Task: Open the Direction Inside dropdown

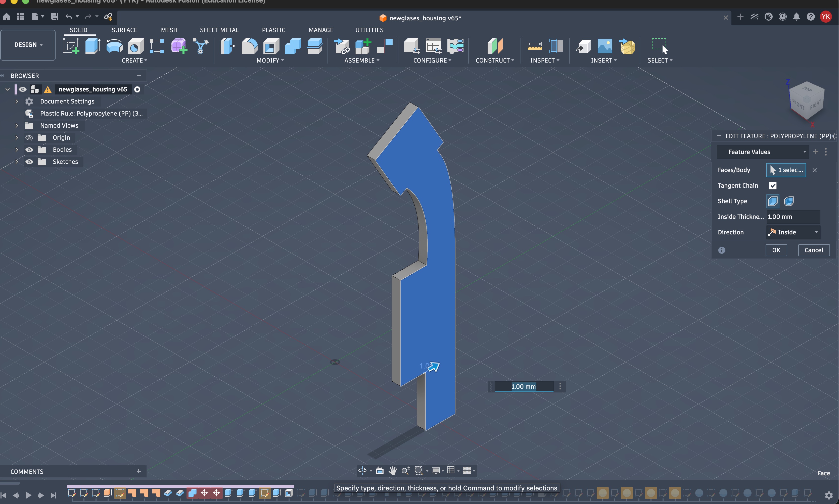Action: point(793,232)
